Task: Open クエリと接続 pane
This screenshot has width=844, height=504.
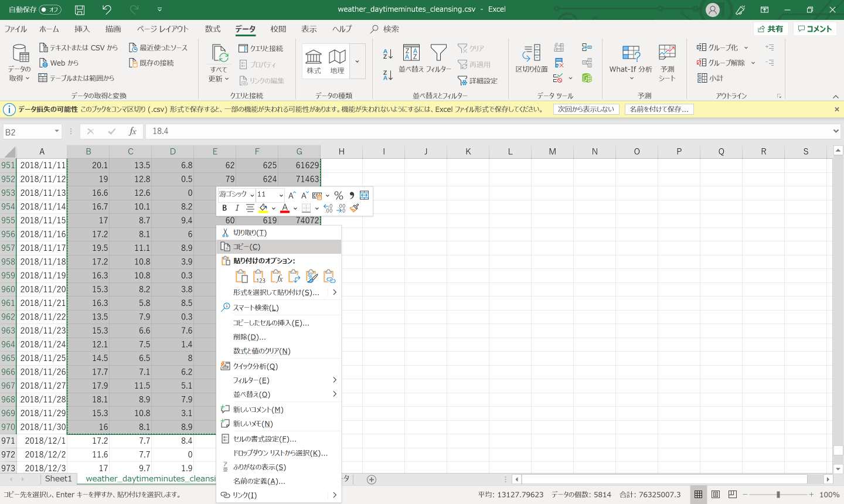Action: pos(261,48)
